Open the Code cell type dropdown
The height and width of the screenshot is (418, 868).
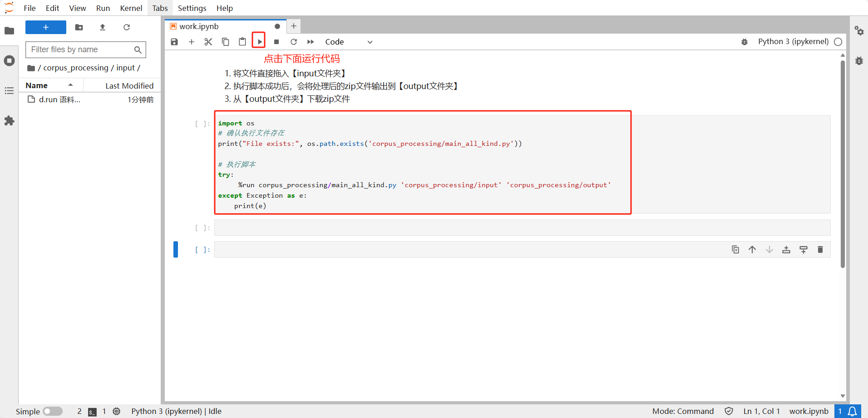pyautogui.click(x=349, y=42)
